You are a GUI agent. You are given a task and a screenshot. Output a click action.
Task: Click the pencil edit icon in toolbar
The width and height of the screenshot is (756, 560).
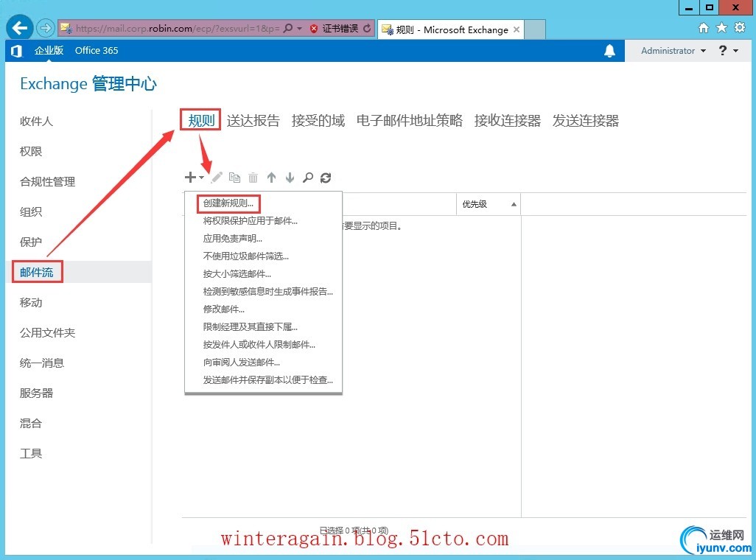pyautogui.click(x=217, y=178)
